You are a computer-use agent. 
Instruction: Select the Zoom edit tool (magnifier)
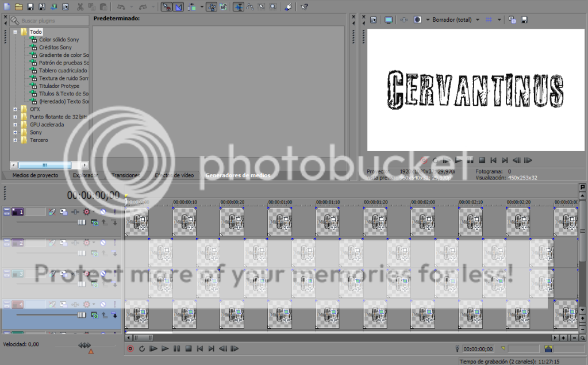point(274,7)
